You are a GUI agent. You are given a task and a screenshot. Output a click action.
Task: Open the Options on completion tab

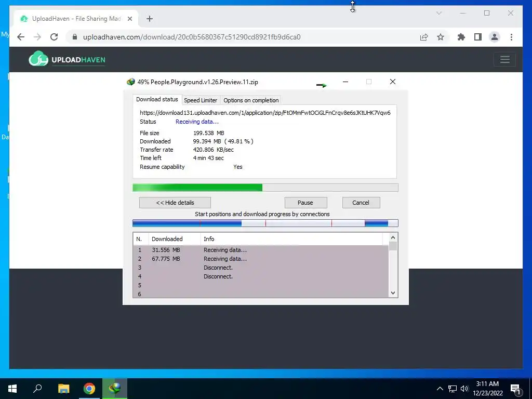tap(251, 100)
